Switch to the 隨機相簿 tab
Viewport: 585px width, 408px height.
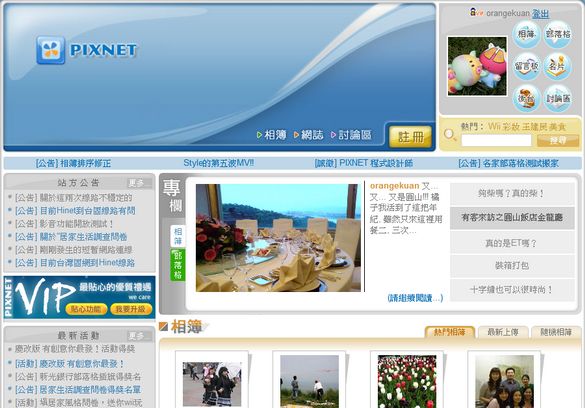coord(556,332)
